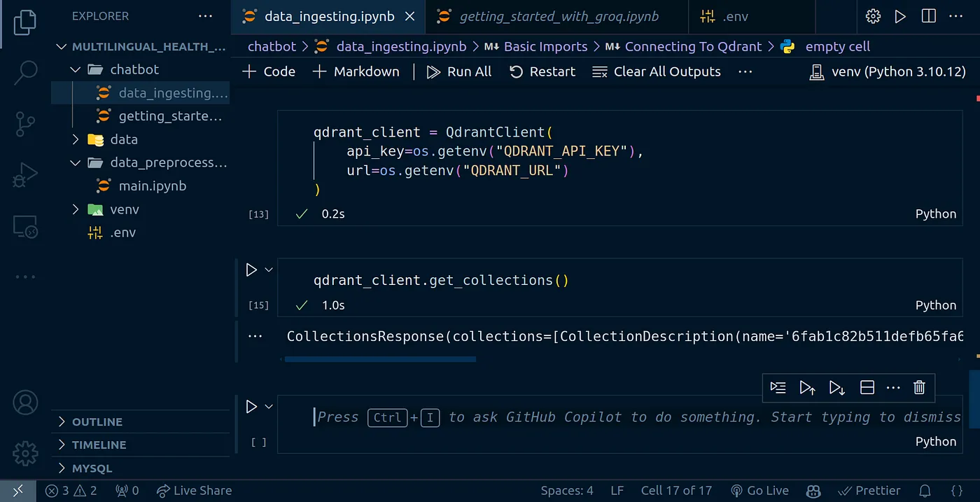Click the horizontal output scrollbar

click(380, 360)
